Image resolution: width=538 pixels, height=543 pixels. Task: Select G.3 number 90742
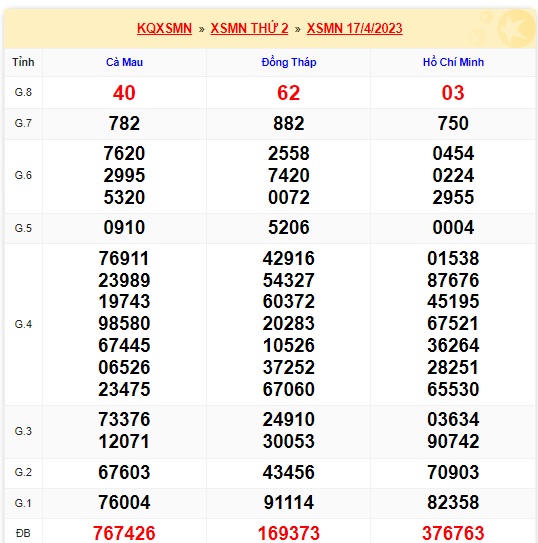coord(453,442)
